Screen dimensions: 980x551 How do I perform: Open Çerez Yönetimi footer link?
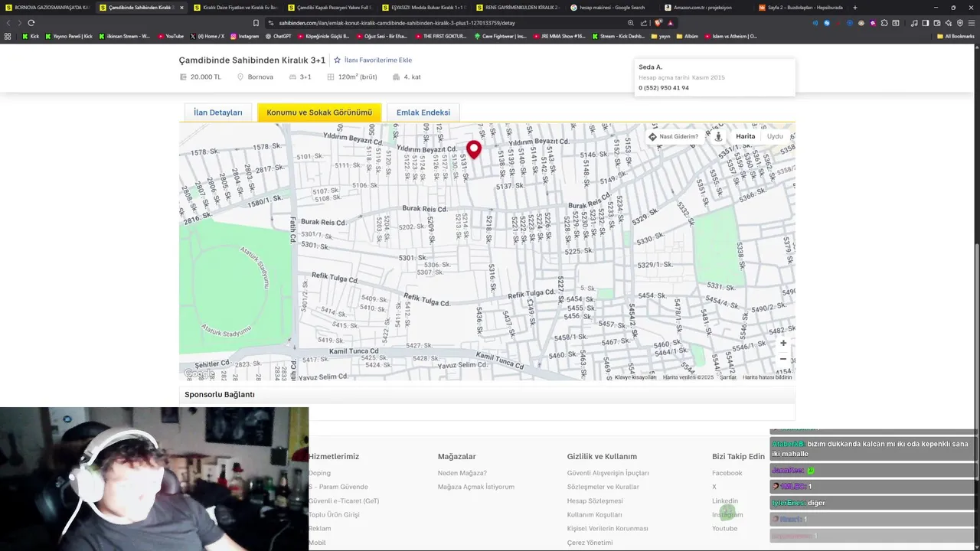tap(590, 543)
